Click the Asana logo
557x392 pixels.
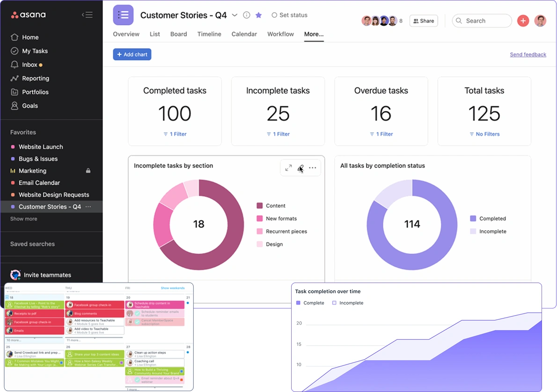[29, 15]
